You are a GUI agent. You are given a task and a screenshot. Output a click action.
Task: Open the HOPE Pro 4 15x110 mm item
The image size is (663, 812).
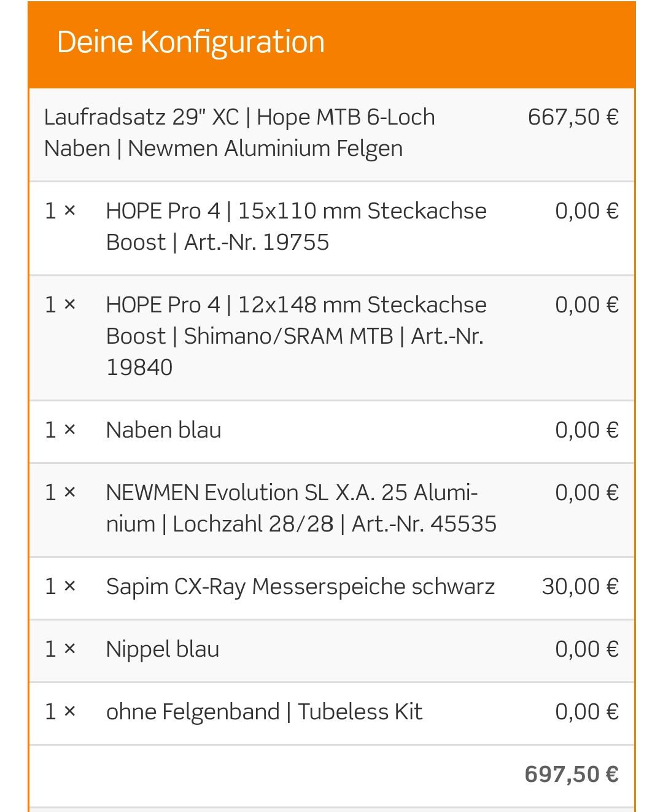[x=296, y=226]
